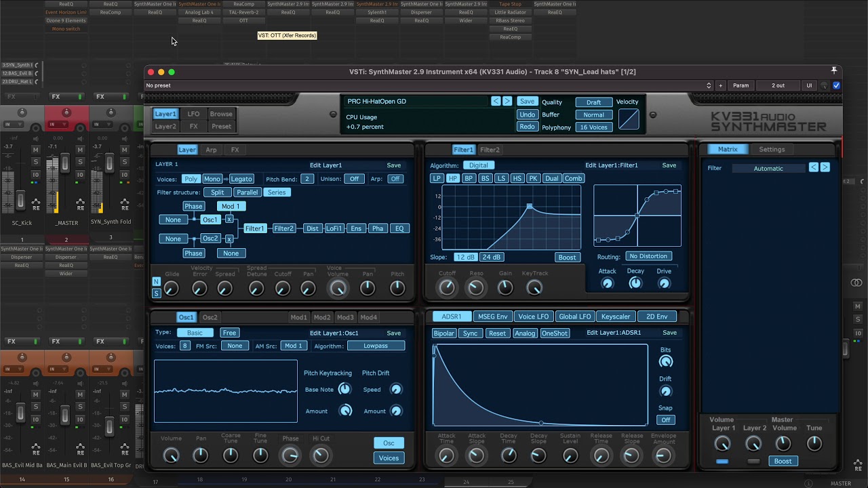
Task: Open the Quality Draft dropdown
Action: (x=593, y=102)
